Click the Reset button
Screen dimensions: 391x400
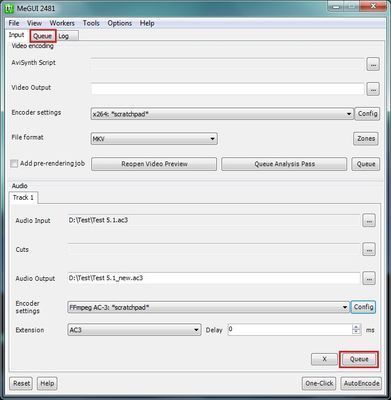[x=21, y=383]
